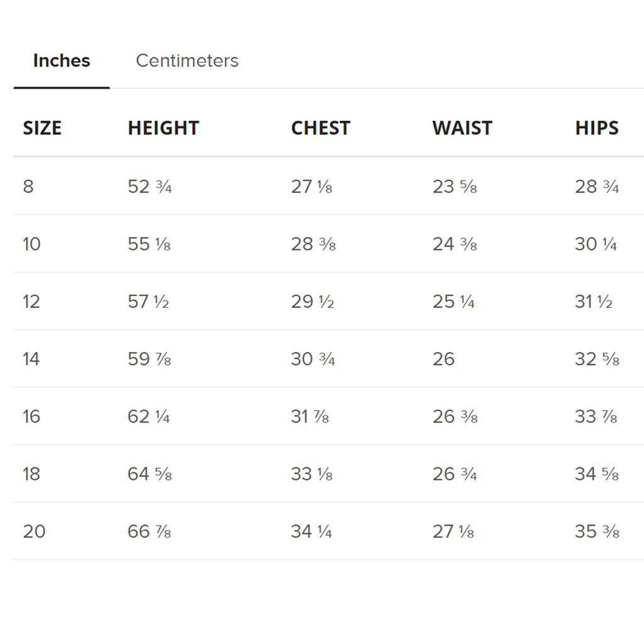The image size is (644, 644).
Task: Select size 12 in the table
Action: tap(31, 301)
